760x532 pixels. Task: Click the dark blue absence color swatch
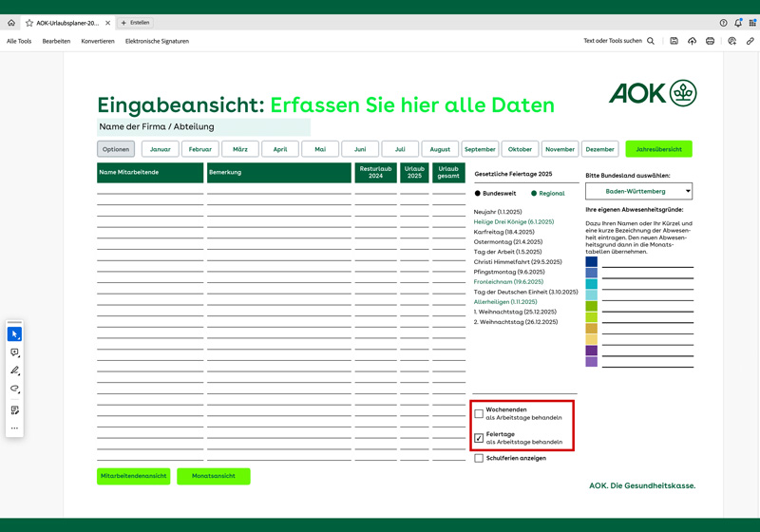tap(591, 261)
